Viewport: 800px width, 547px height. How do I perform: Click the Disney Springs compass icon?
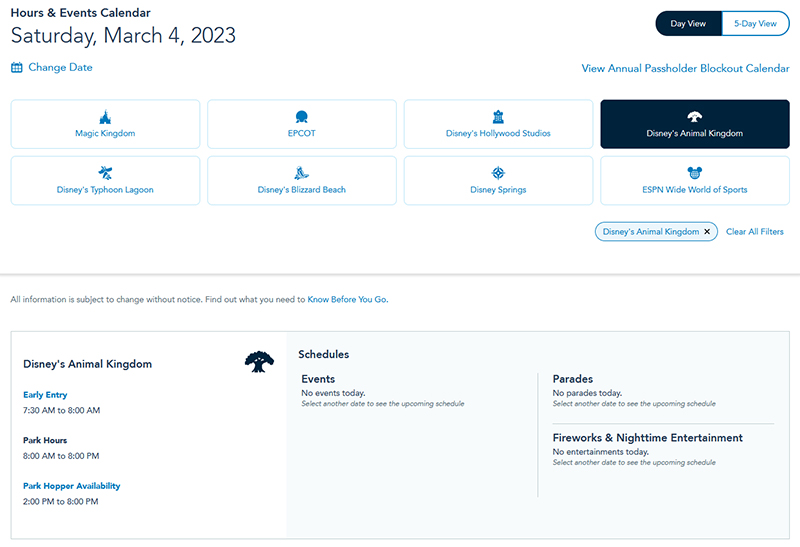pyautogui.click(x=498, y=173)
